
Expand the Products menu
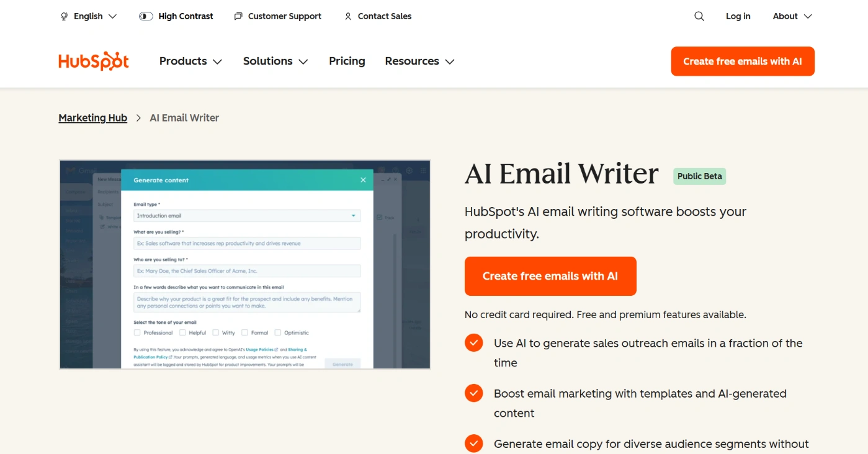click(x=190, y=61)
